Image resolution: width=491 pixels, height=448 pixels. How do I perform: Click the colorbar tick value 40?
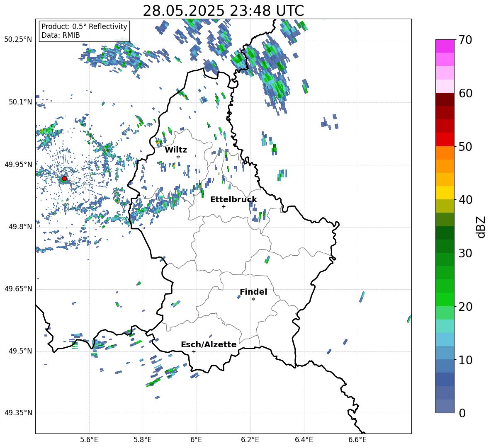(465, 200)
